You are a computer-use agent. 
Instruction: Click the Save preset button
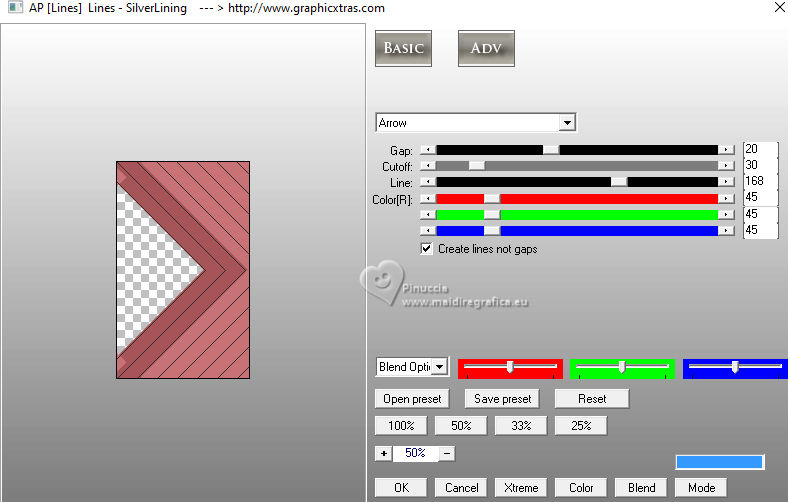(502, 399)
